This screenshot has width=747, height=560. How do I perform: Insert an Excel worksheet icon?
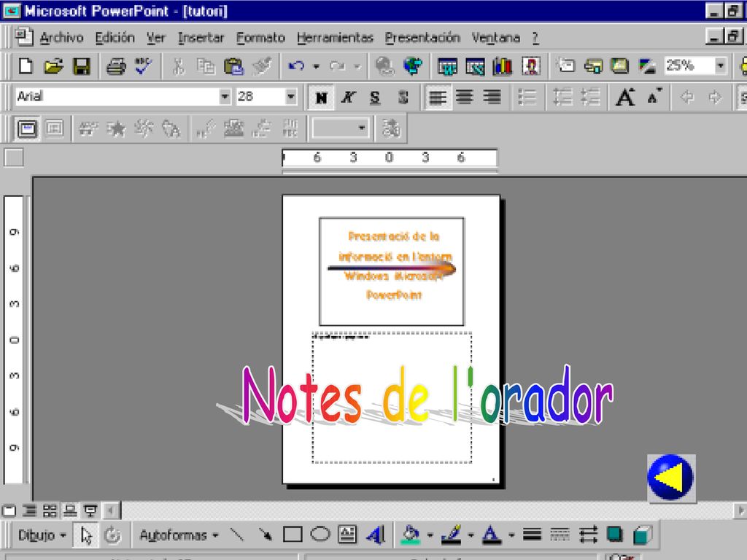point(475,66)
